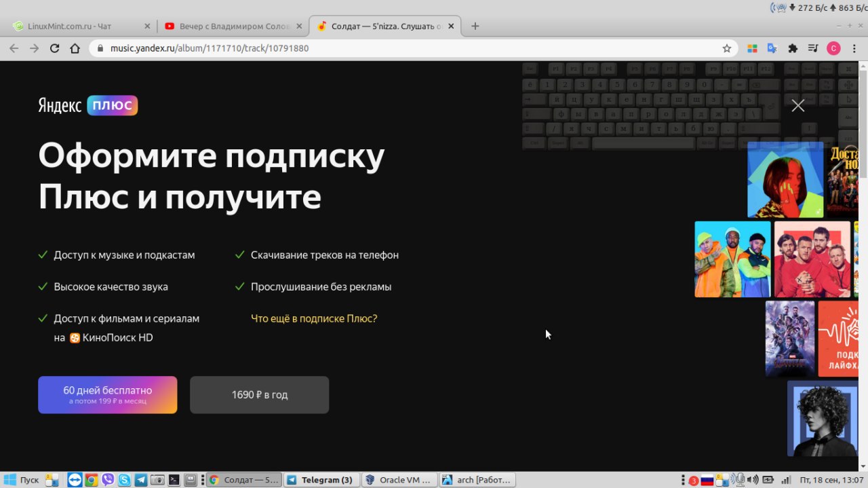Go forward in browser history
This screenshot has width=868, height=488.
34,48
